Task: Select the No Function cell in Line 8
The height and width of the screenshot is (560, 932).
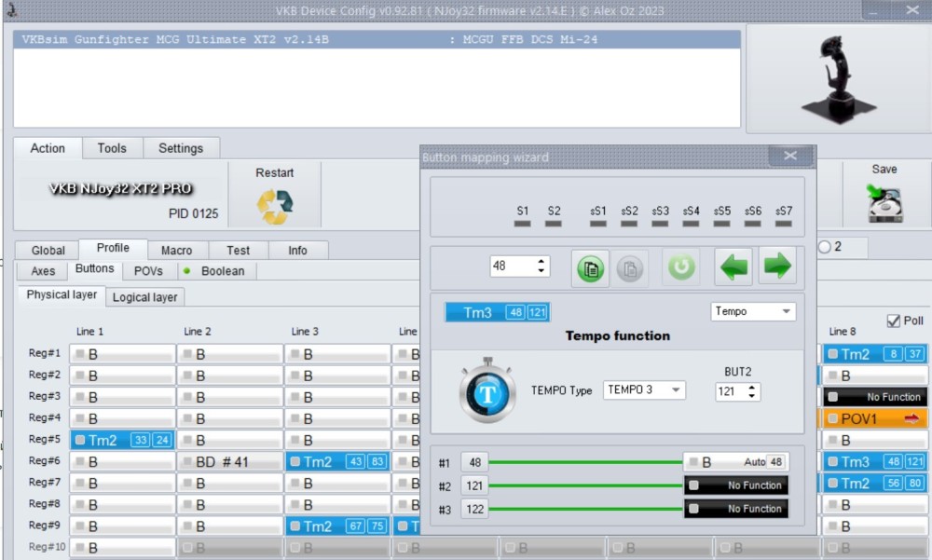Action: point(875,397)
